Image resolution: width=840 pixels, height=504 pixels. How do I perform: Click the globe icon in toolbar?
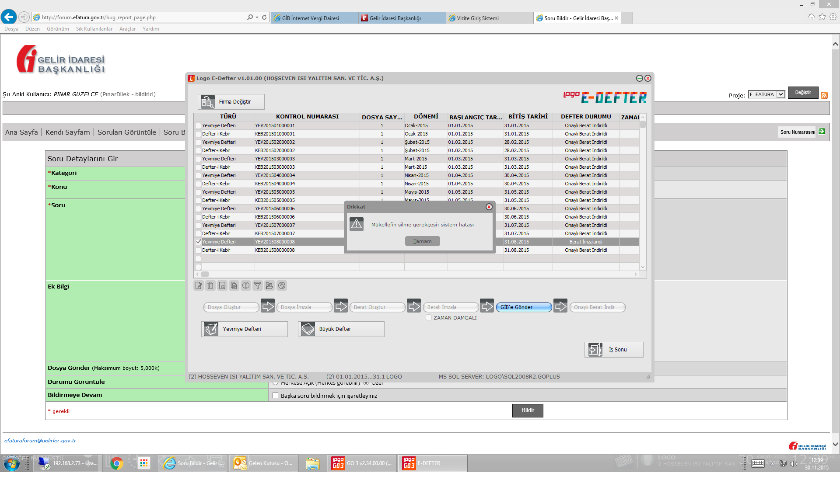point(282,285)
